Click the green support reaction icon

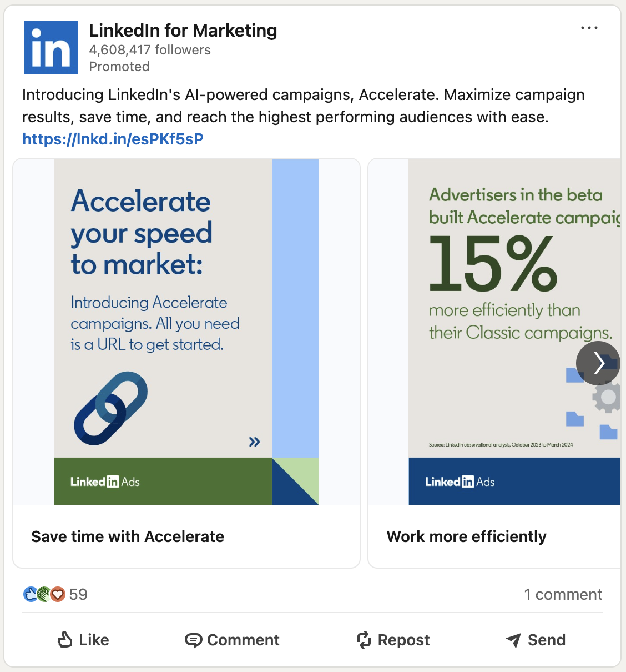pyautogui.click(x=44, y=594)
